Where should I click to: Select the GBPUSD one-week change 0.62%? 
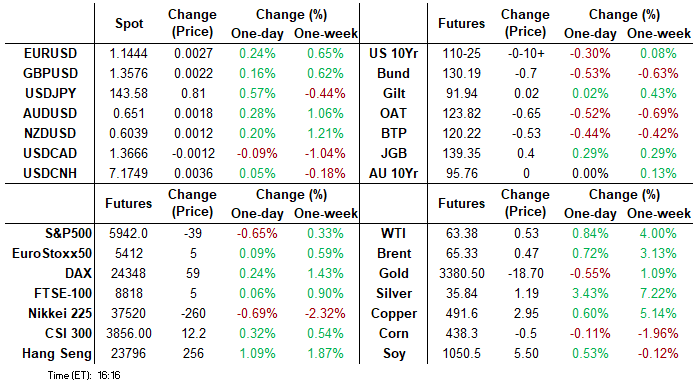click(325, 74)
